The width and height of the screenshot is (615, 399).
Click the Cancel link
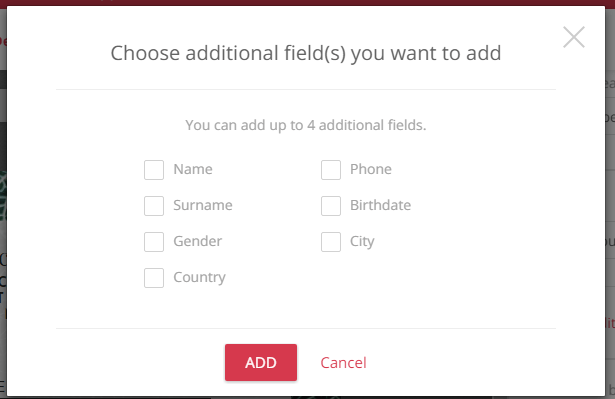point(343,363)
